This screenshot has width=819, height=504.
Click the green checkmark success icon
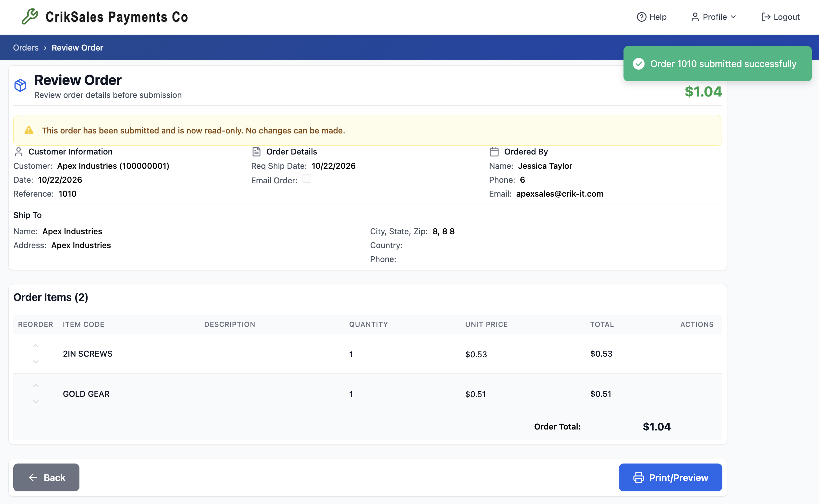point(638,64)
